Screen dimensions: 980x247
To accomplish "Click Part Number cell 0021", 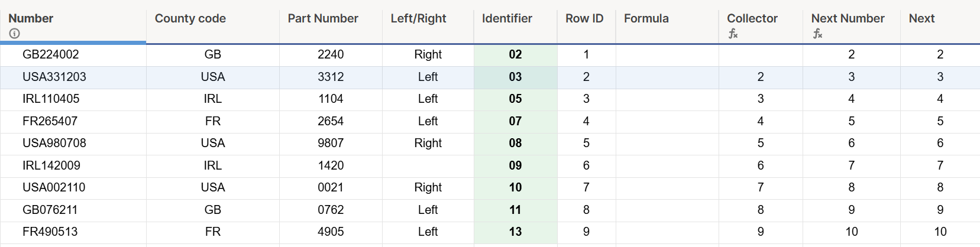I will [x=330, y=187].
